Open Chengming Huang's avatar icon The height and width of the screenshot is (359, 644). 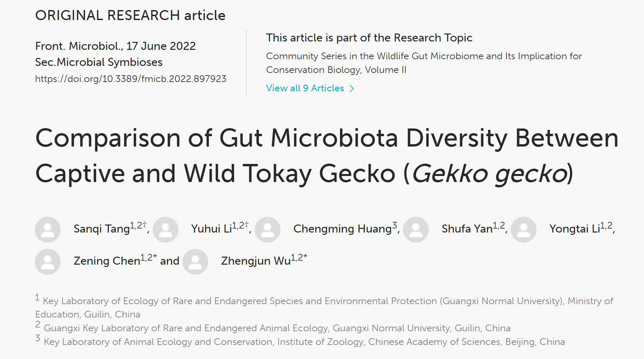coord(267,230)
